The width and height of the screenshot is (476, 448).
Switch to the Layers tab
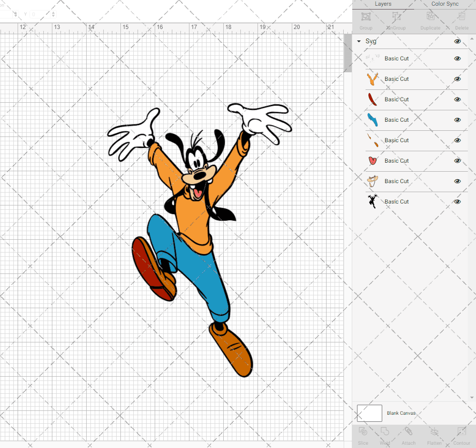(383, 4)
